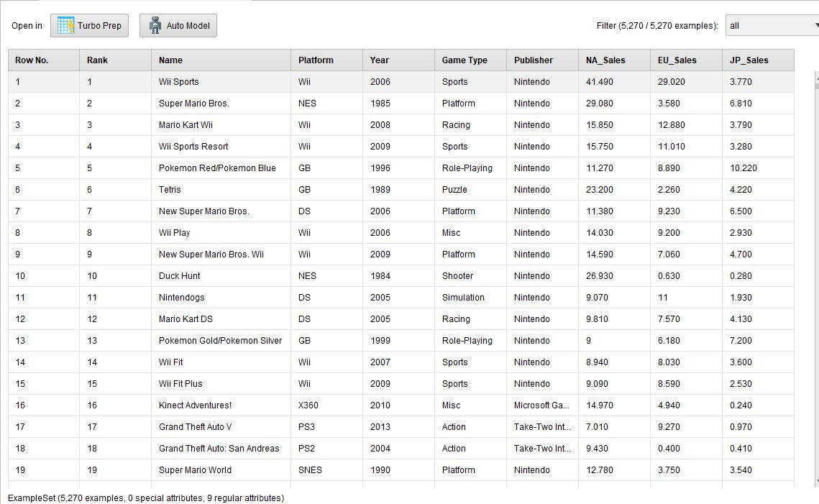Select the Kinect Adventures! cell

(221, 406)
